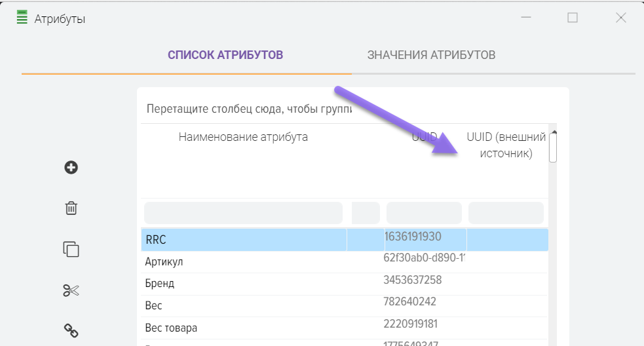Sort by Наименование атрибута column header

(243, 137)
